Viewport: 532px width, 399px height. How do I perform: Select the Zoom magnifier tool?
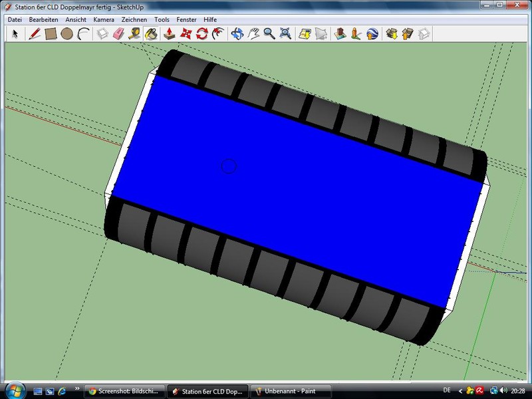[269, 34]
